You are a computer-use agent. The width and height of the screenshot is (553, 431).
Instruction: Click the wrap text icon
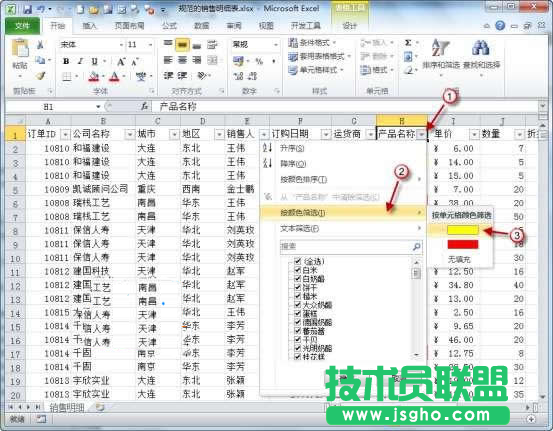pos(212,45)
